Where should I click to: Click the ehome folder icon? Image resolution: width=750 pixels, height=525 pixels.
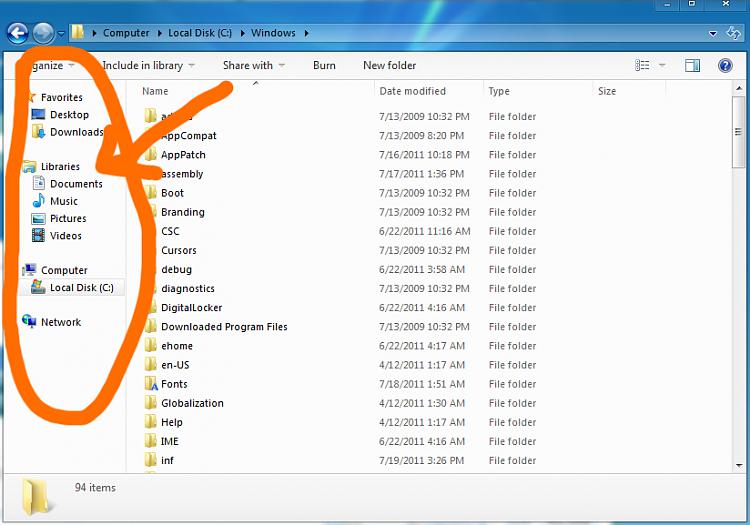[x=151, y=345]
